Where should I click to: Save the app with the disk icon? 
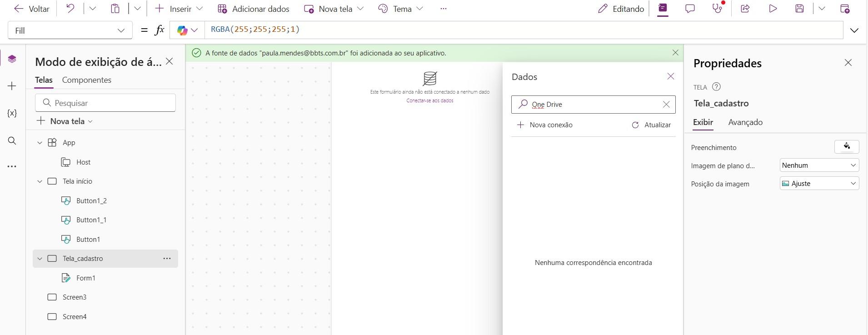click(800, 9)
